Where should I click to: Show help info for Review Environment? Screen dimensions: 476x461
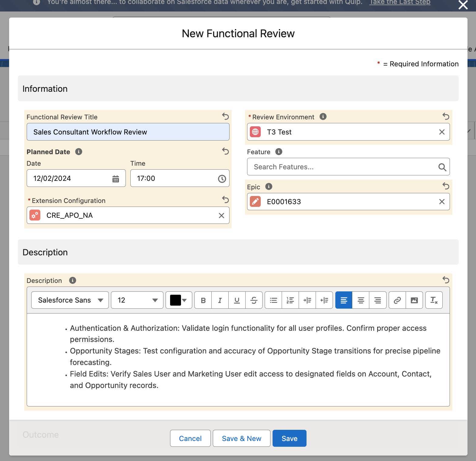tap(323, 117)
